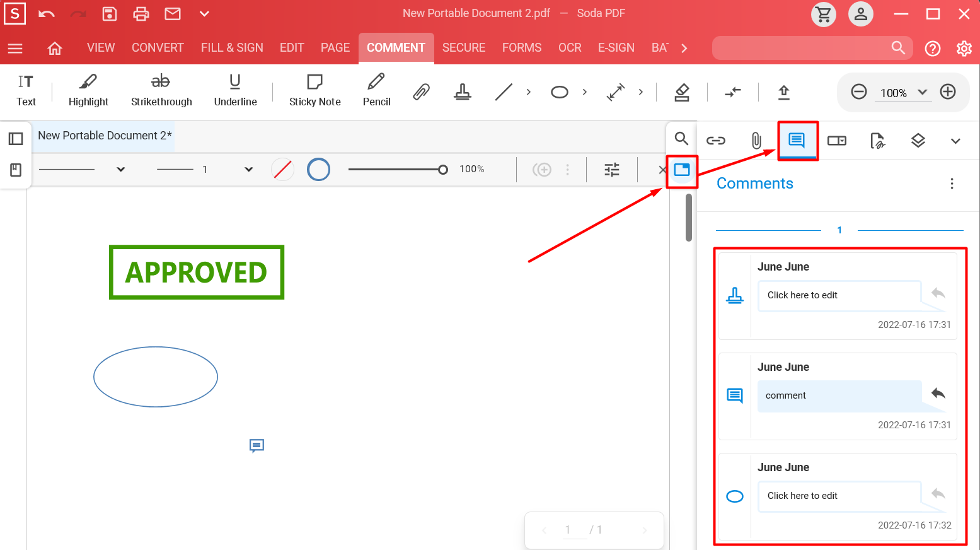Screen dimensions: 980x550
Task: Expand line tool options arrow
Action: 529,92
